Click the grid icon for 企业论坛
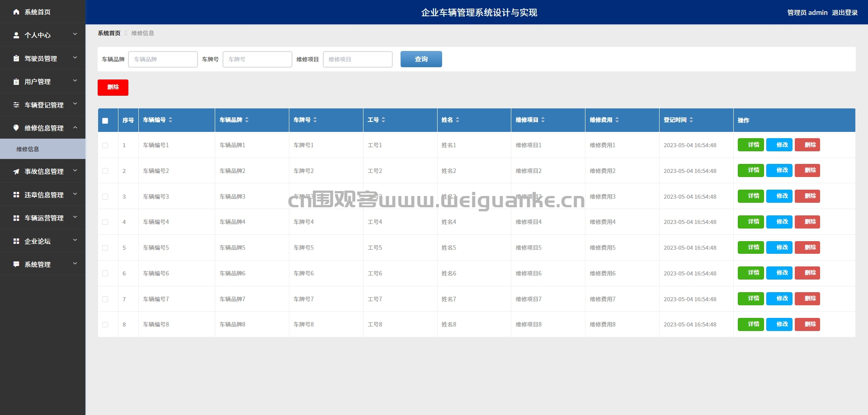The width and height of the screenshot is (868, 415). pos(16,241)
